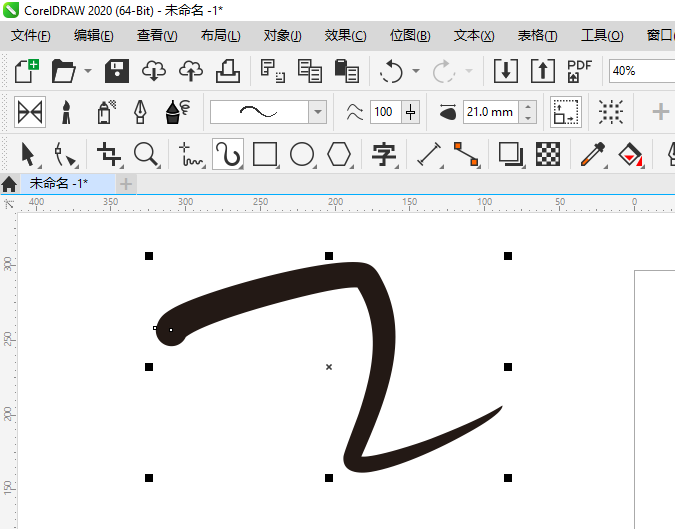Enable the Sprayer artistic media mode
Image resolution: width=675 pixels, height=529 pixels.
[x=104, y=112]
